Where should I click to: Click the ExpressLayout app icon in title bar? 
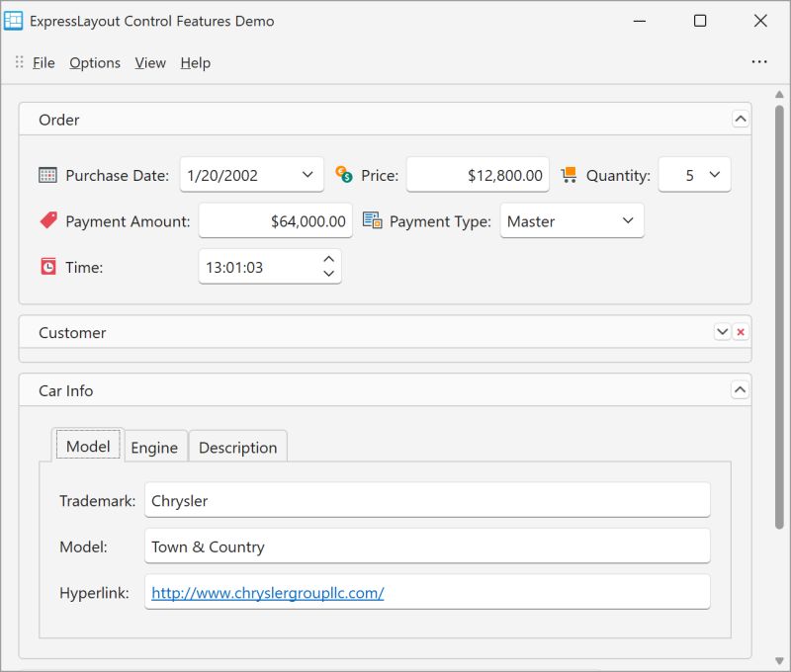pos(13,21)
